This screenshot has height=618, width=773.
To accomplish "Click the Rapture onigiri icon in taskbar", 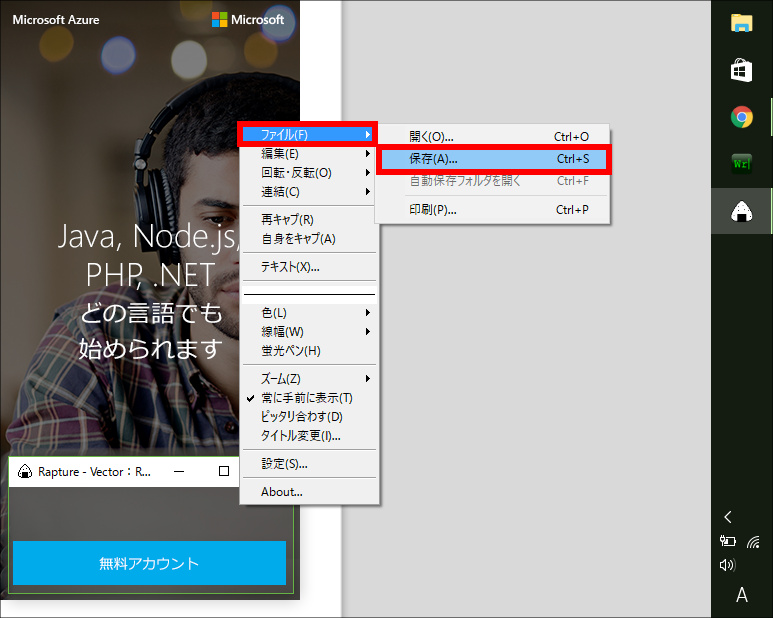I will [x=741, y=210].
